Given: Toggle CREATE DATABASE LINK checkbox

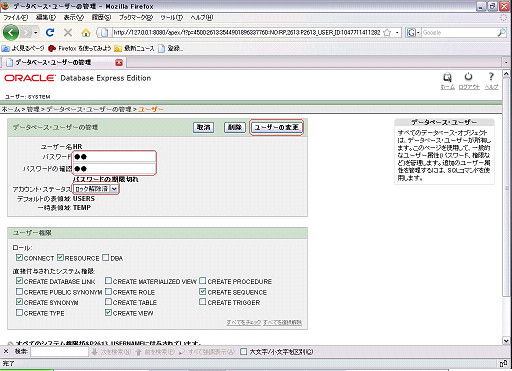Looking at the screenshot, I should point(19,281).
